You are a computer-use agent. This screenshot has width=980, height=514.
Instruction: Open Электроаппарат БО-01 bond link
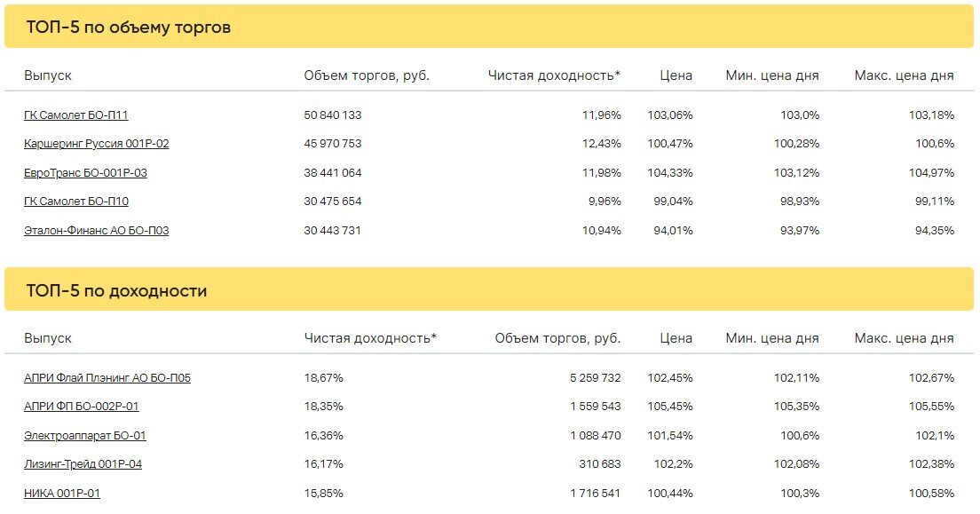pyautogui.click(x=85, y=435)
